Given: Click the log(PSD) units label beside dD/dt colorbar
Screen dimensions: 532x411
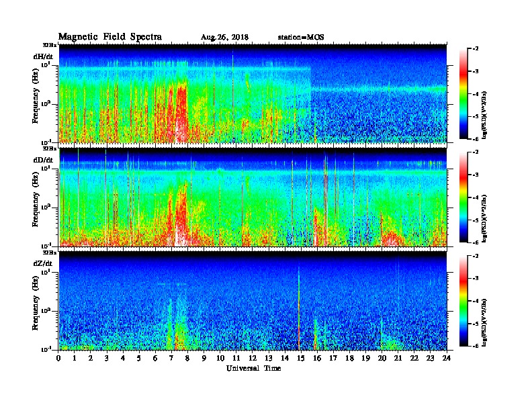Looking at the screenshot, I should tap(485, 219).
